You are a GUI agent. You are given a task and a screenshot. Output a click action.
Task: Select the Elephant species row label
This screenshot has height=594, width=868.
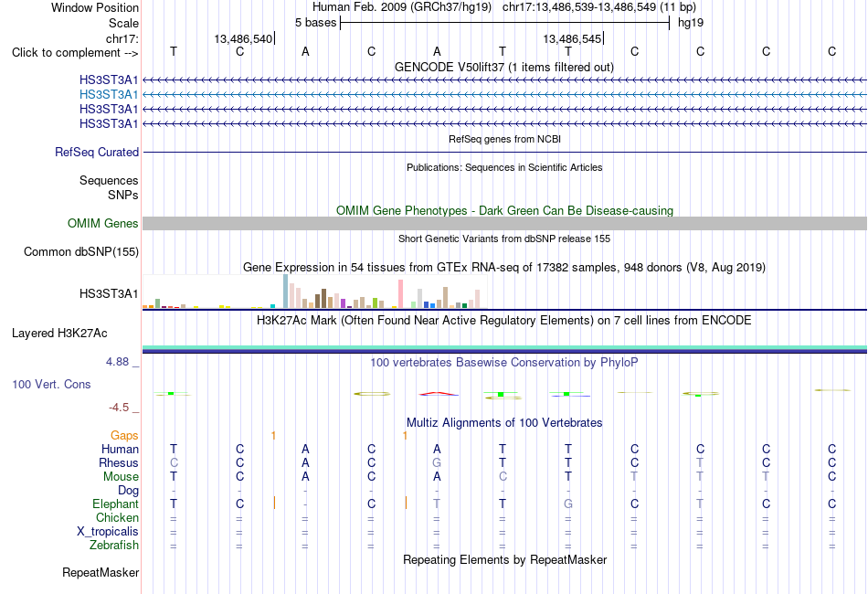tap(115, 504)
